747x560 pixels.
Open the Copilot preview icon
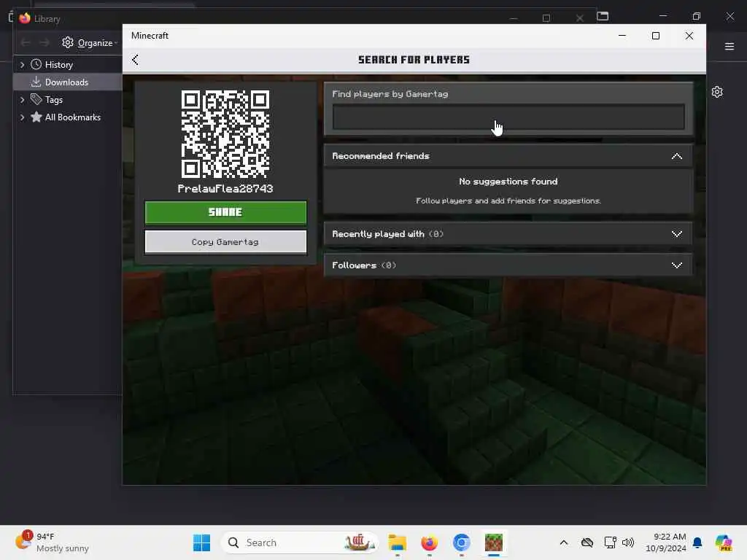pos(723,542)
